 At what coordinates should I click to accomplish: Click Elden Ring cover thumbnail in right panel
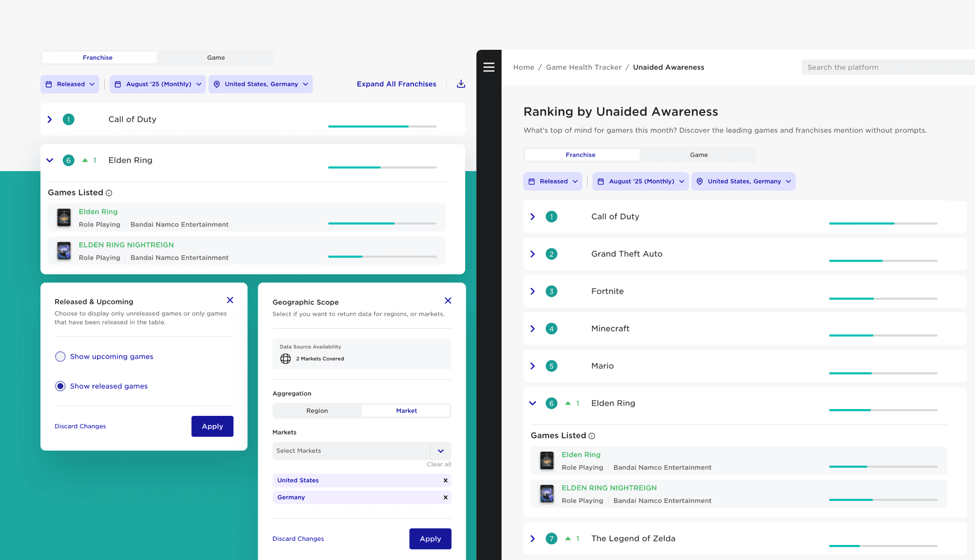click(547, 460)
